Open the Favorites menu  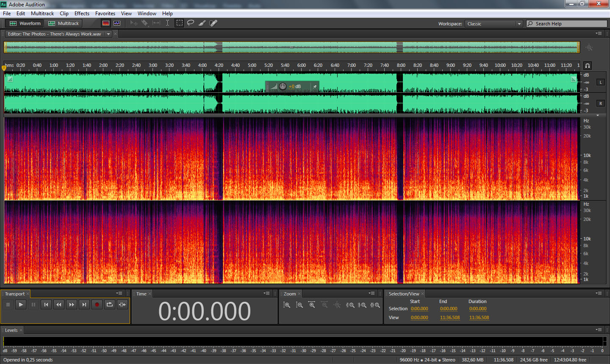point(105,14)
